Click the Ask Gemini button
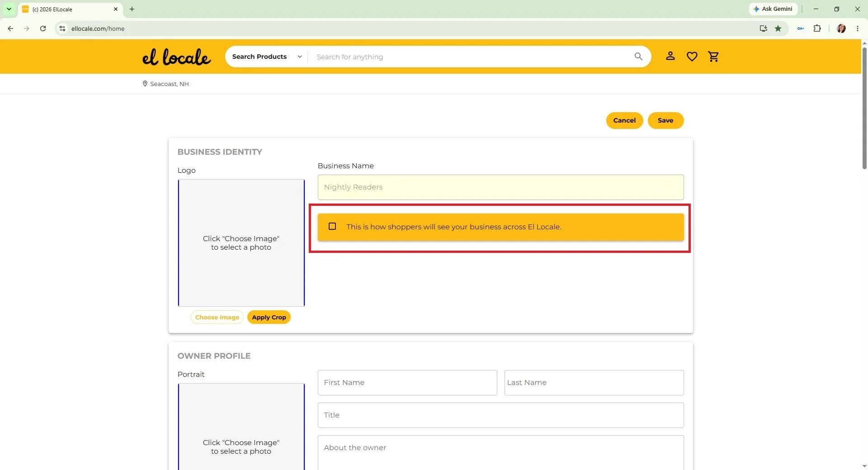Viewport: 868px width, 470px height. pyautogui.click(x=773, y=9)
